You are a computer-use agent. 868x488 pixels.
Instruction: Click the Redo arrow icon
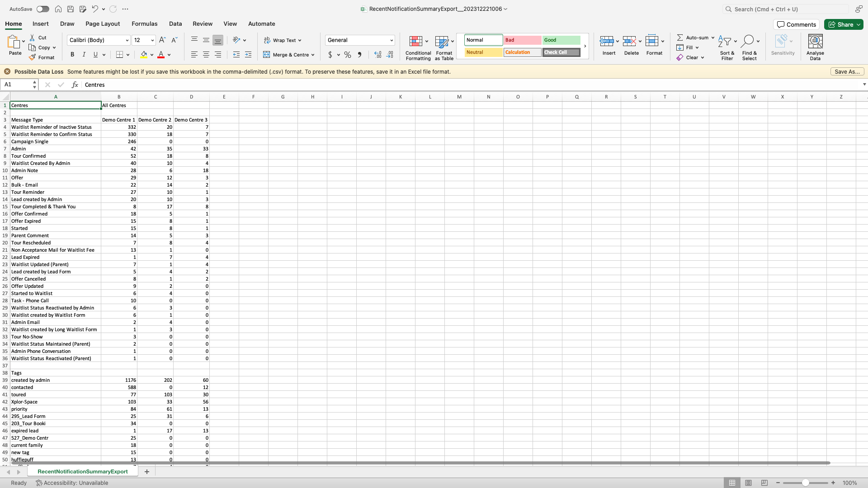point(113,9)
